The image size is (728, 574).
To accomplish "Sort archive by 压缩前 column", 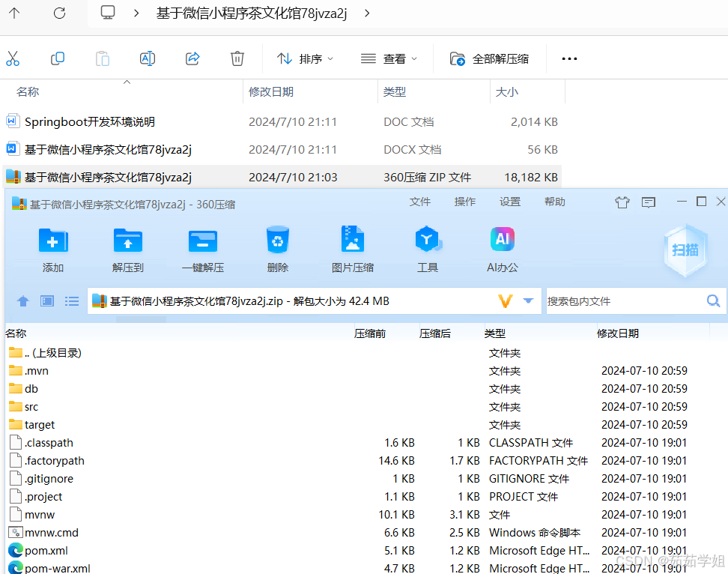I will [370, 333].
